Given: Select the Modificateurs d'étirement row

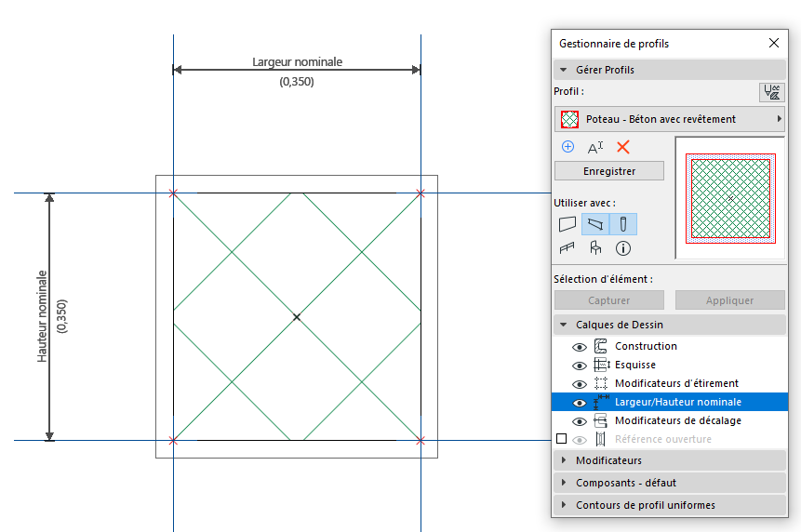Looking at the screenshot, I should (670, 383).
